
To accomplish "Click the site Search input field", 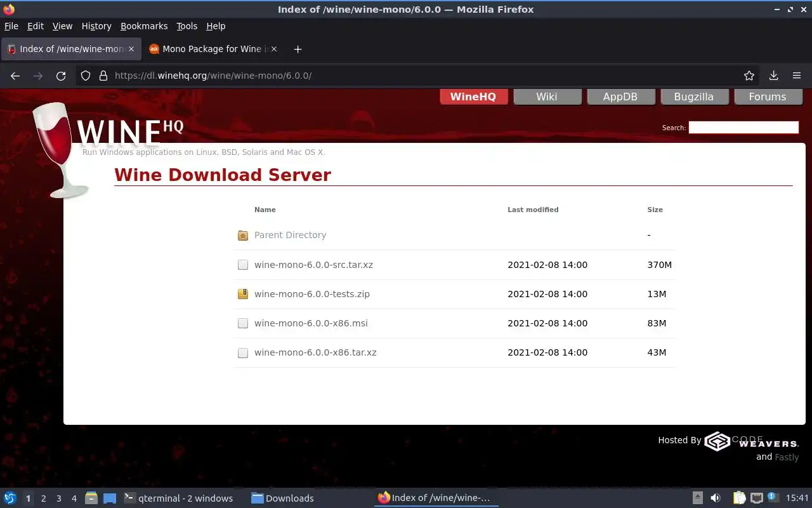I will coord(743,128).
